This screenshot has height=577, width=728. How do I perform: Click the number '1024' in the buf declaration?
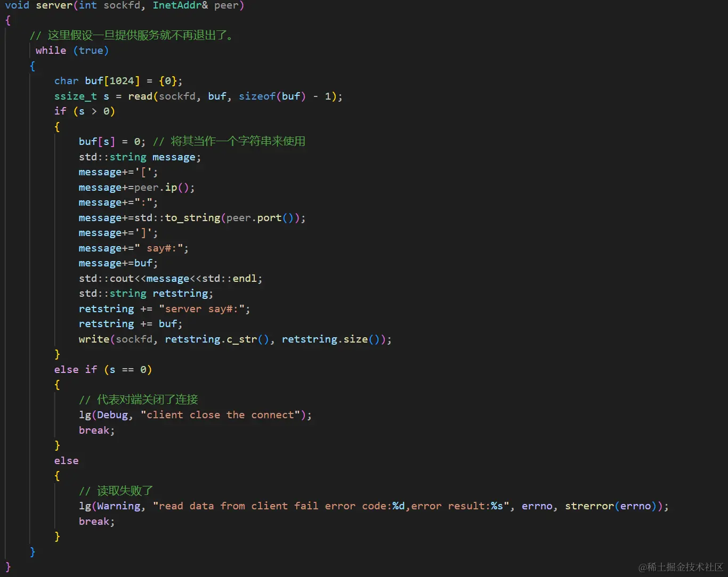coord(122,81)
